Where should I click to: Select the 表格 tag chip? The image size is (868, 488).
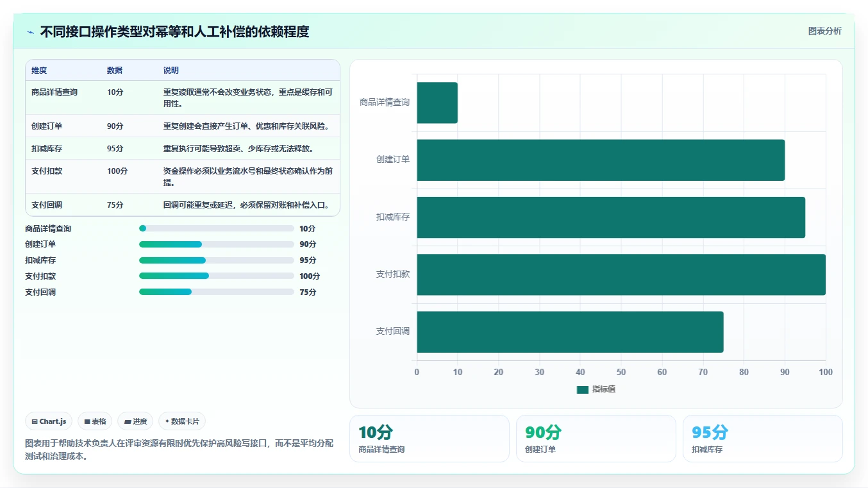click(95, 421)
